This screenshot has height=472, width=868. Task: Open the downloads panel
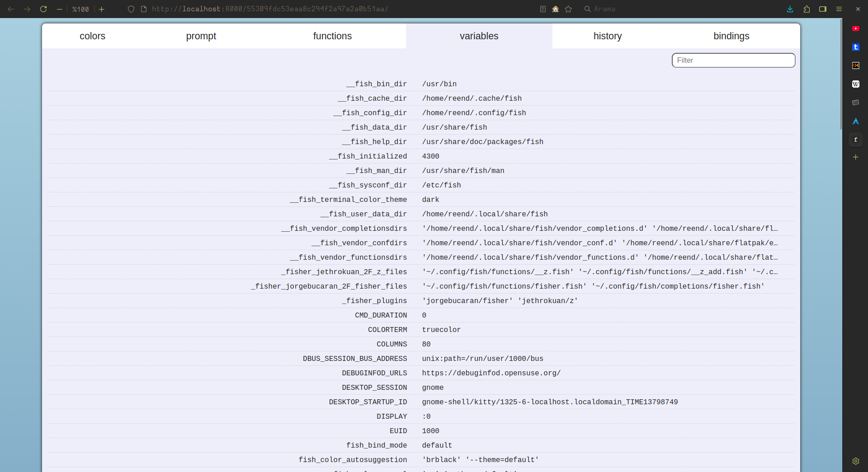pyautogui.click(x=790, y=9)
